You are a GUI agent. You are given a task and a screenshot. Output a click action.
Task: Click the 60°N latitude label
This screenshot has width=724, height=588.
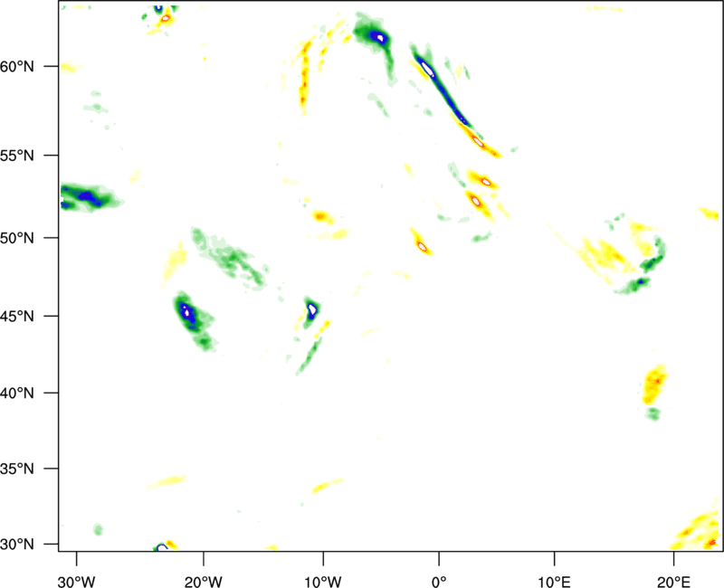pos(17,66)
